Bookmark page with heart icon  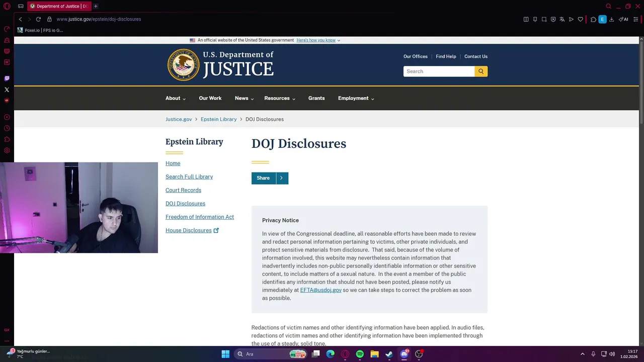pyautogui.click(x=580, y=19)
